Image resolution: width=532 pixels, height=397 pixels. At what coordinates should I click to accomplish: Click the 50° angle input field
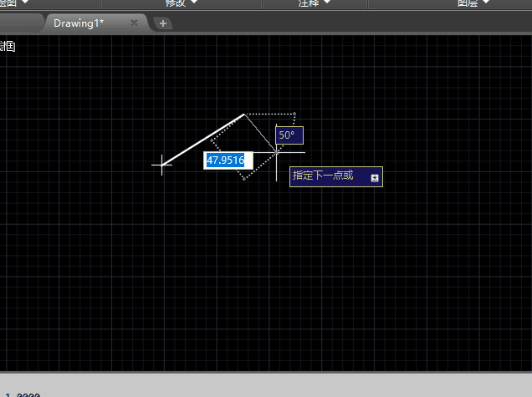pyautogui.click(x=289, y=135)
